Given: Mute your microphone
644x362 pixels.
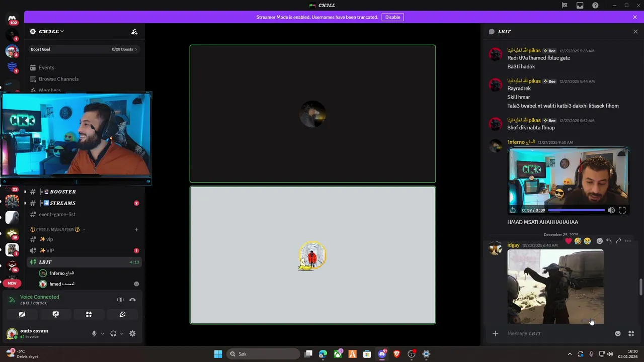Looking at the screenshot, I should coord(94,333).
